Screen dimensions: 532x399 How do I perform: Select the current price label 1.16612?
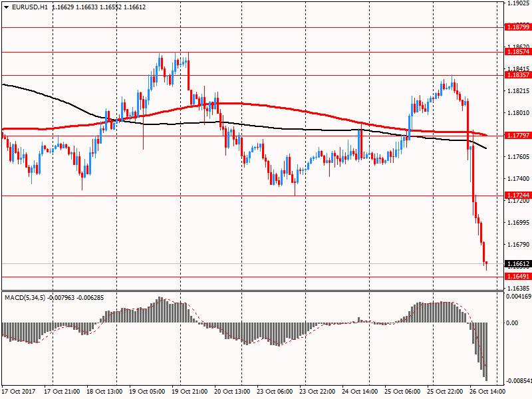[x=518, y=264]
